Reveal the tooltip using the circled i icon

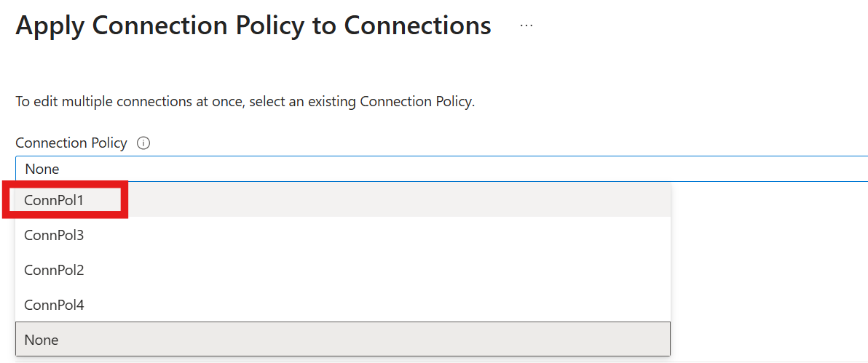(x=143, y=143)
